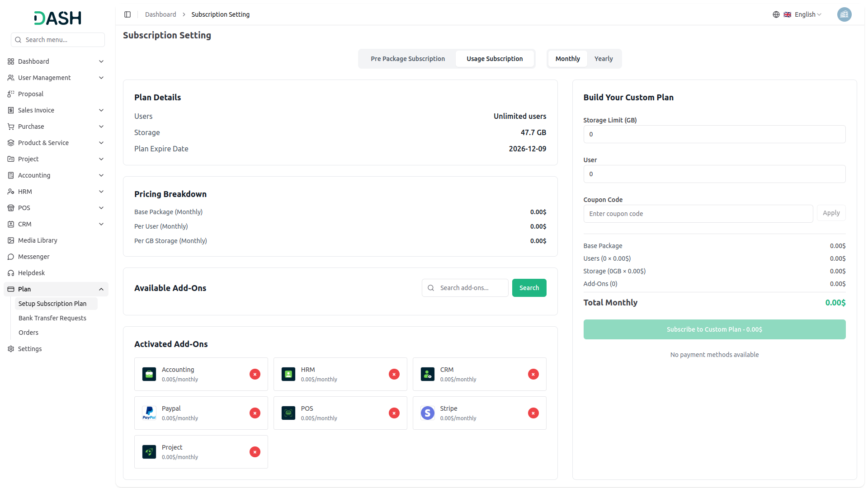The image size is (868, 488).
Task: Click Dashboard breadcrumb link
Action: (160, 14)
